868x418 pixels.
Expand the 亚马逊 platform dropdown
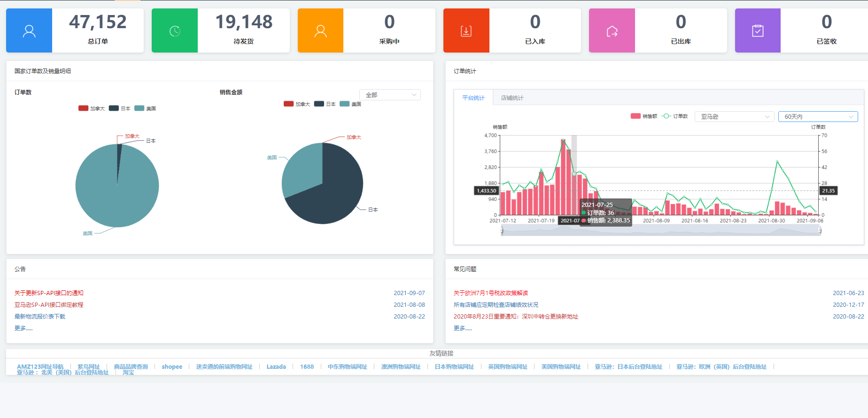[734, 116]
